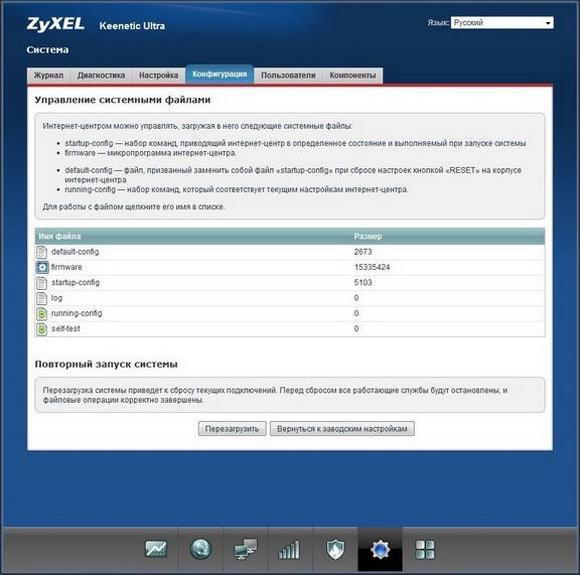Switch to the Диагностика tab

tap(101, 75)
